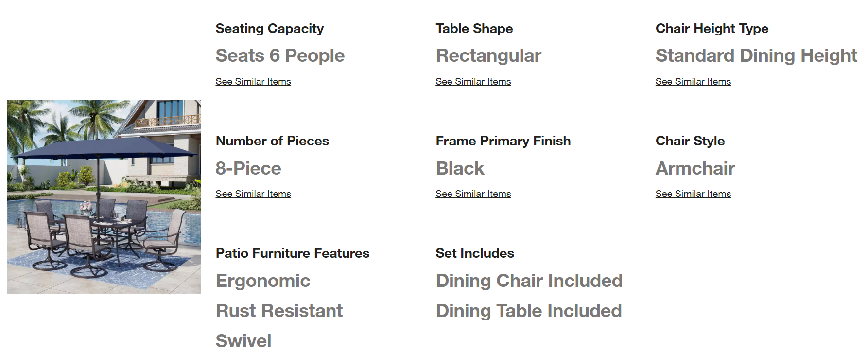Click the Dining Table Included text
868x355 pixels.
[529, 311]
